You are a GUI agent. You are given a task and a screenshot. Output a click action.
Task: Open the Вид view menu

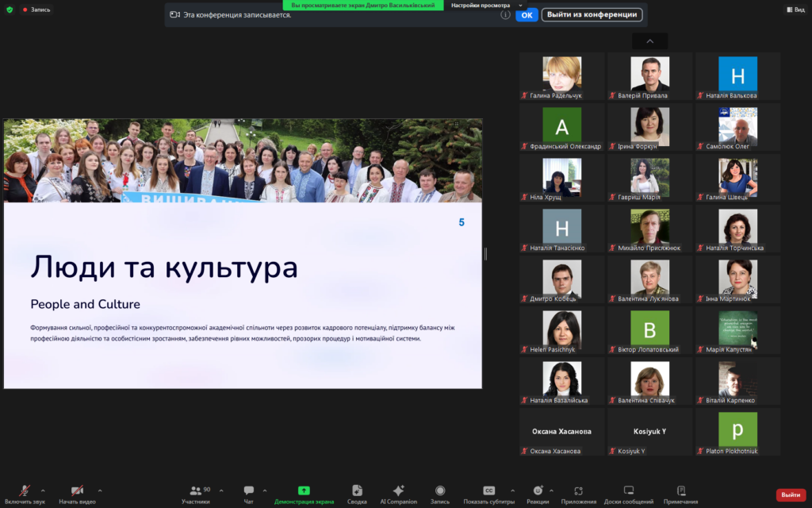click(x=795, y=10)
